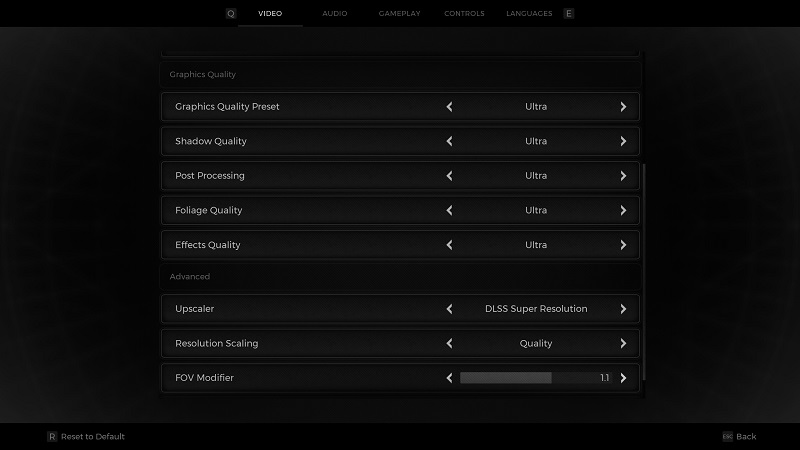
Task: Decrease Graphics Quality Preset with left arrow
Action: 449,107
